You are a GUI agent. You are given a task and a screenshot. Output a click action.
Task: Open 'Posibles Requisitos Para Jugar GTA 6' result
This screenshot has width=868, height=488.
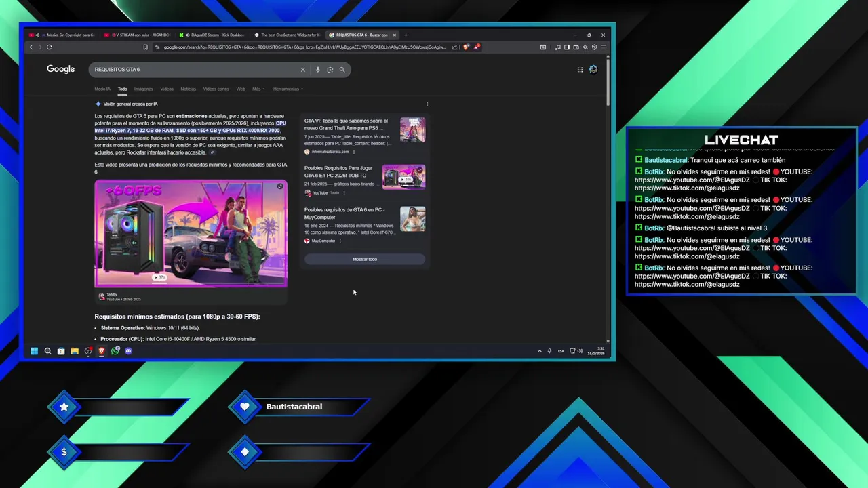click(339, 171)
